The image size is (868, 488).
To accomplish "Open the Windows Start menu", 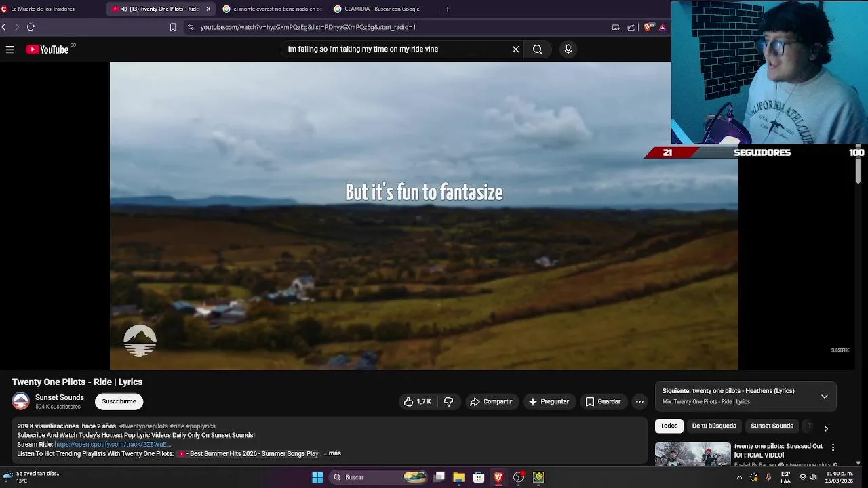I will [x=317, y=477].
